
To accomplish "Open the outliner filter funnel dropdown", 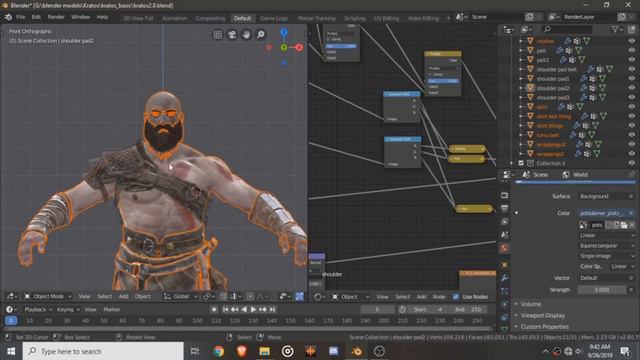I will pyautogui.click(x=617, y=29).
